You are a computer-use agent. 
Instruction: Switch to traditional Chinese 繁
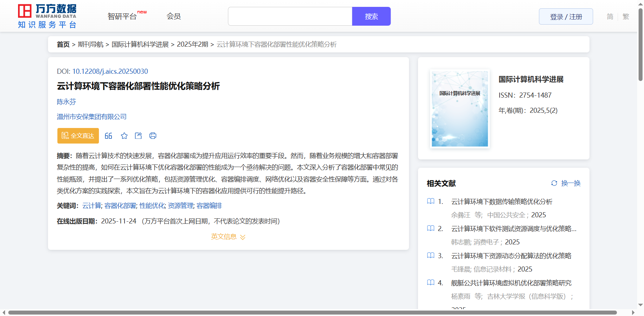pyautogui.click(x=626, y=17)
